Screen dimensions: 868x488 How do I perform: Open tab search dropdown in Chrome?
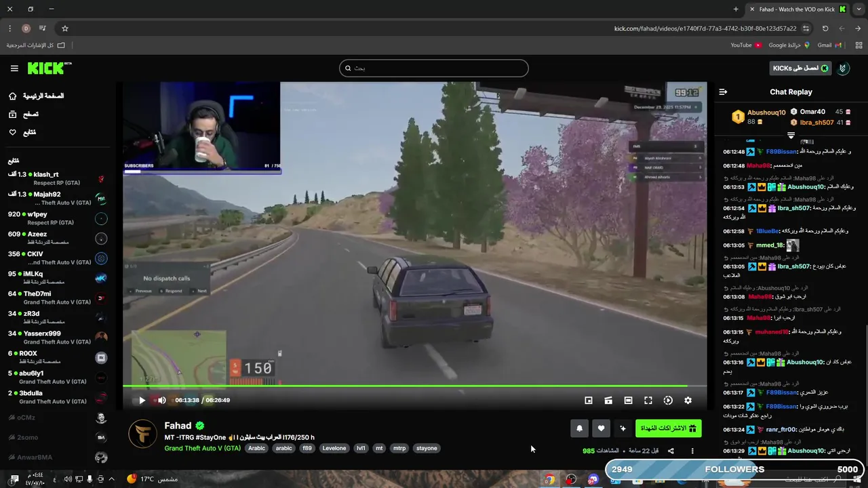[x=859, y=9]
